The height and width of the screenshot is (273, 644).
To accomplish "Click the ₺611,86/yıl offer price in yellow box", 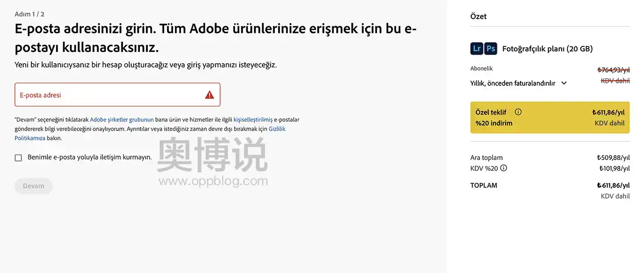I will [609, 112].
